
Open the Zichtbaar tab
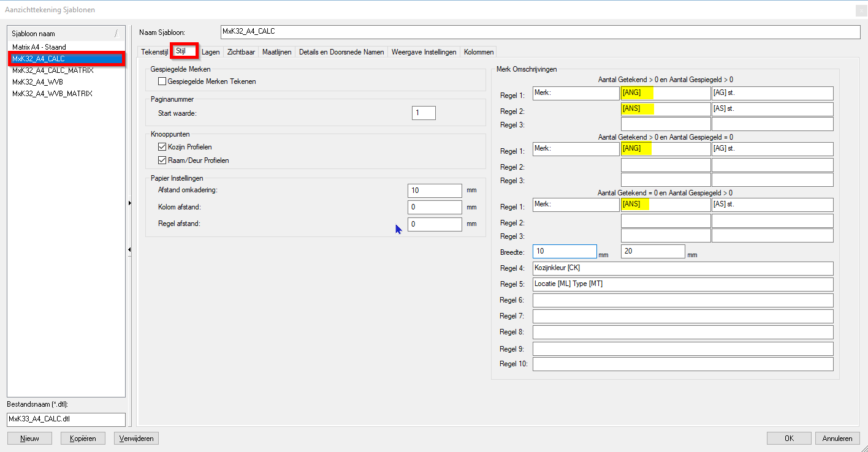[x=241, y=52]
